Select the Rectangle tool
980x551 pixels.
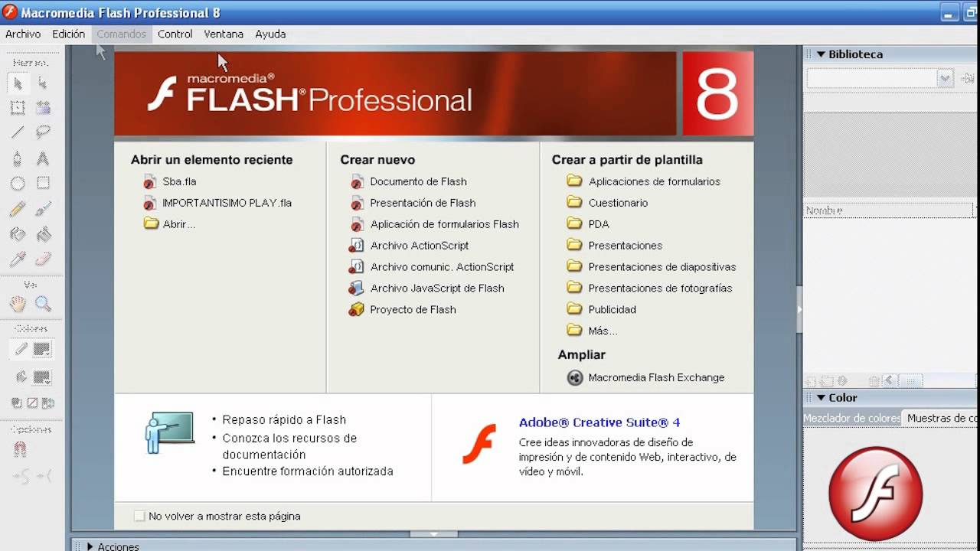click(x=43, y=184)
